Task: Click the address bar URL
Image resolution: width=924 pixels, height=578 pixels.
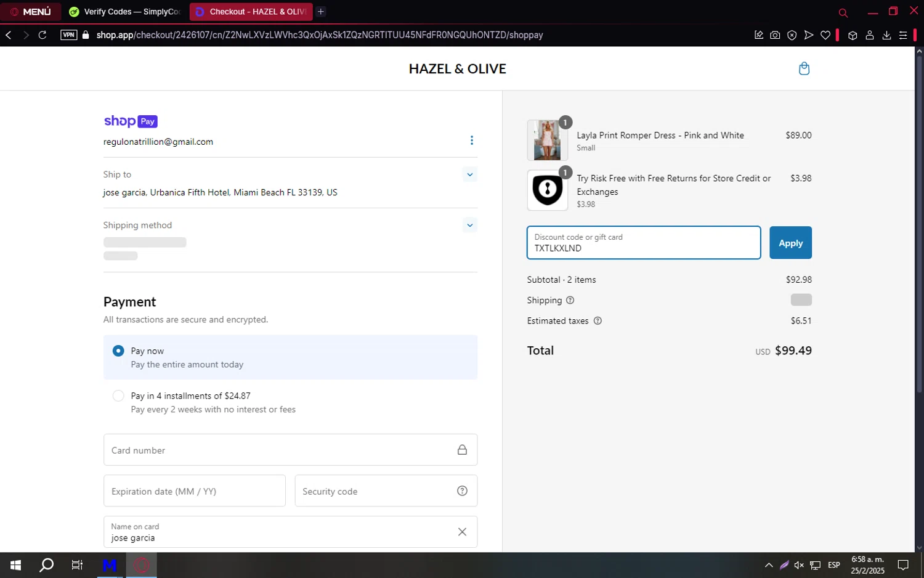Action: [x=320, y=35]
